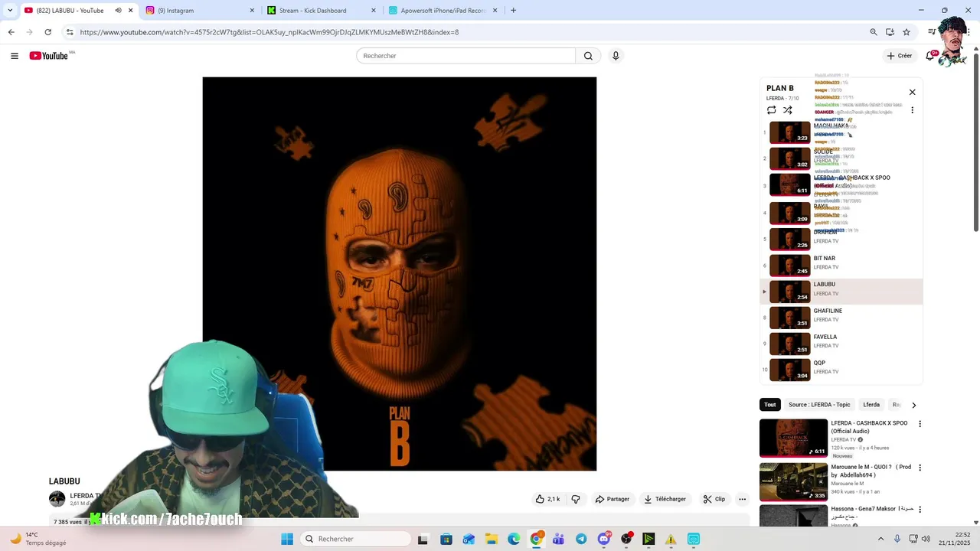
Task: Open browser zoom magnifier icon
Action: pos(874,32)
